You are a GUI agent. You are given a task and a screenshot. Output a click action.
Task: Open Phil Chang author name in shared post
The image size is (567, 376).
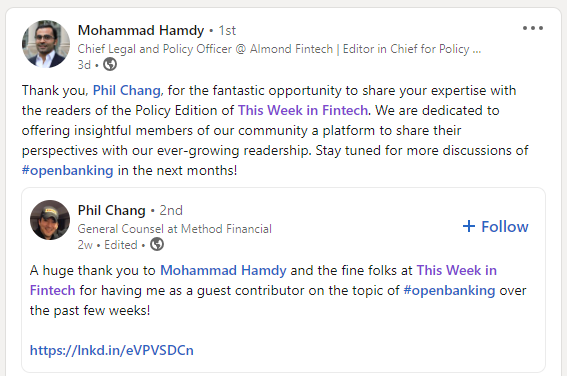point(111,210)
